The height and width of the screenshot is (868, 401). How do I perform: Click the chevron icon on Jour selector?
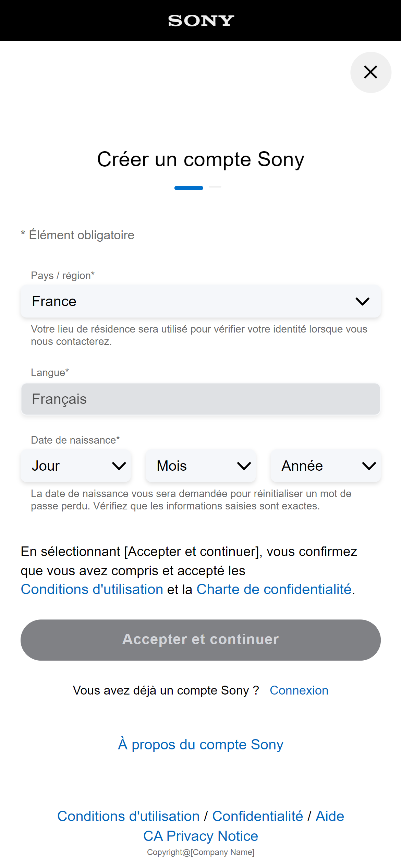[x=119, y=466]
